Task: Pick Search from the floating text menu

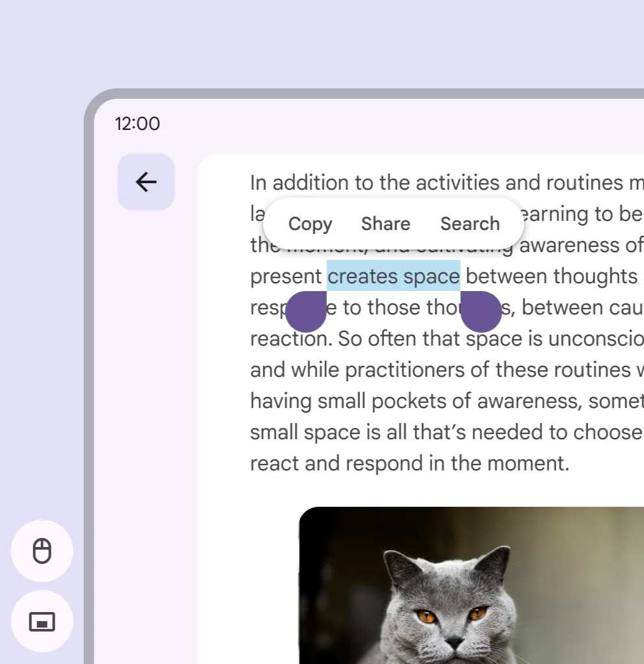Action: point(470,224)
